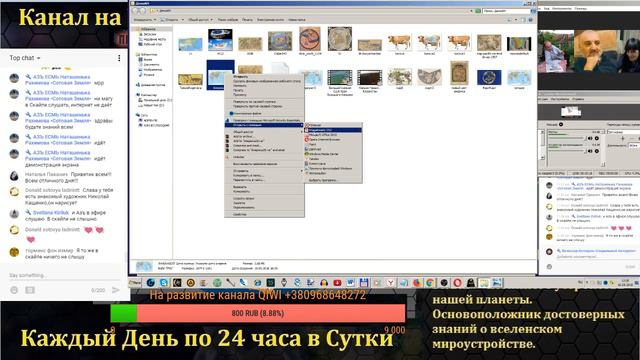The height and width of the screenshot is (360, 640).
Task: Mute the second OBS mixer audio source
Action: pyautogui.click(x=590, y=151)
